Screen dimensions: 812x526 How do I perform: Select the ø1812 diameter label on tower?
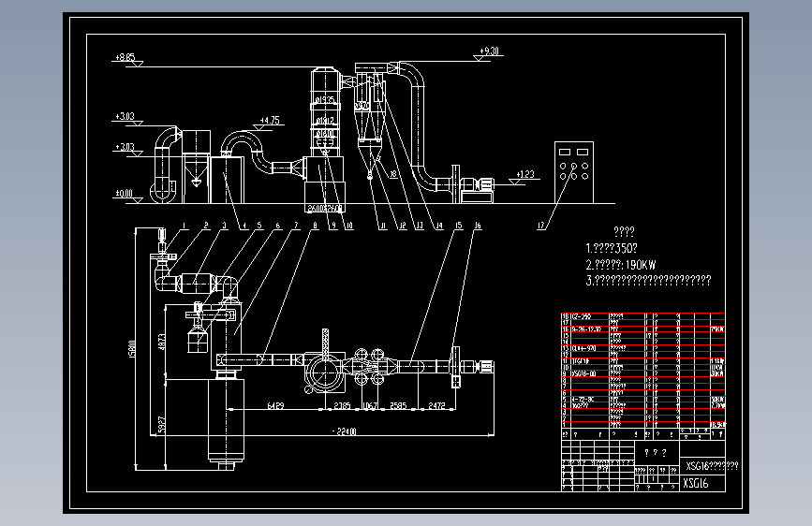[x=325, y=121]
